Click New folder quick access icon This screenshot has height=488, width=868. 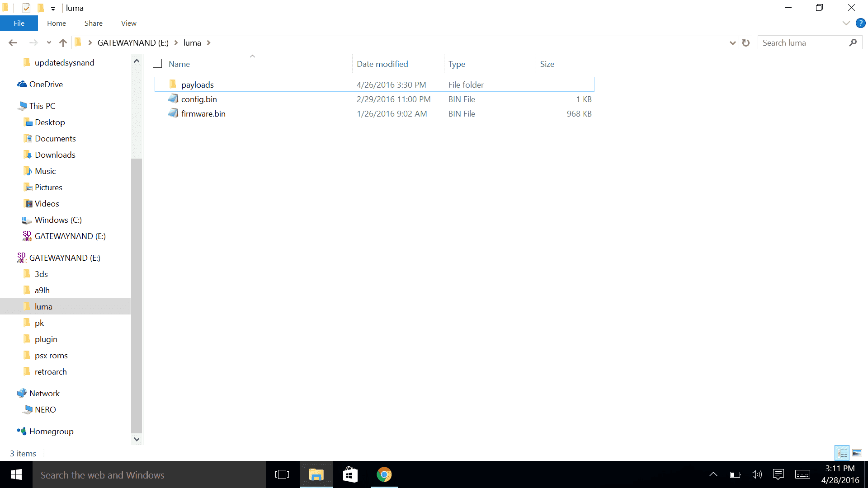click(41, 8)
